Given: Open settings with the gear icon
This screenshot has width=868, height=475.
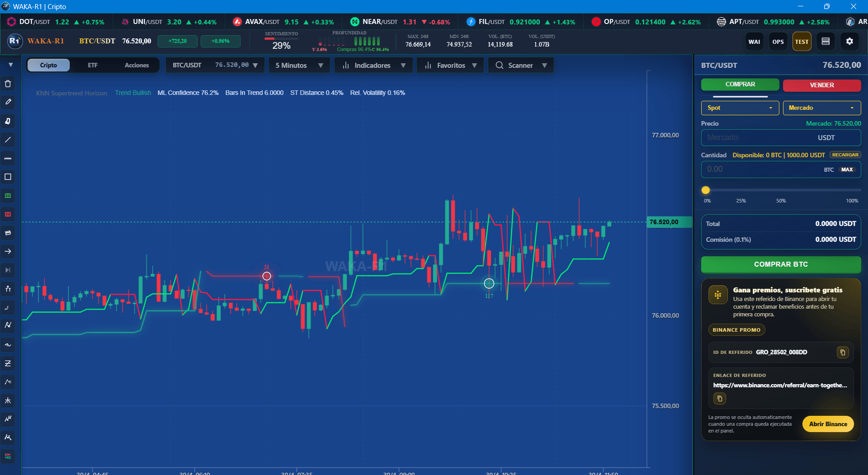Looking at the screenshot, I should click(x=849, y=42).
